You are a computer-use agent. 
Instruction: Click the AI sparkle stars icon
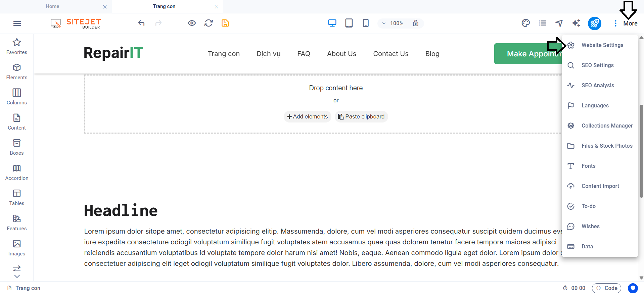coord(576,23)
